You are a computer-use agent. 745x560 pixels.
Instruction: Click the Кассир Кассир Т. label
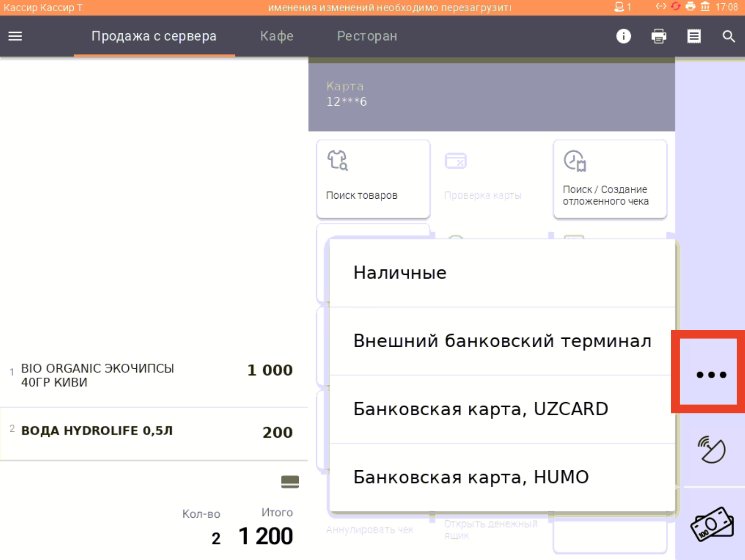pos(44,7)
